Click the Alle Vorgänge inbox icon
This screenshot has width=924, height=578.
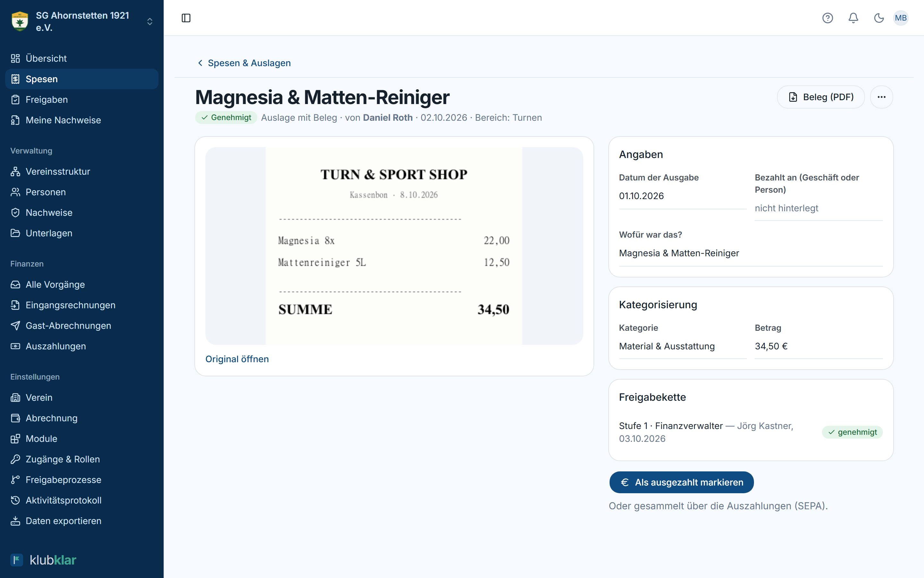click(15, 285)
